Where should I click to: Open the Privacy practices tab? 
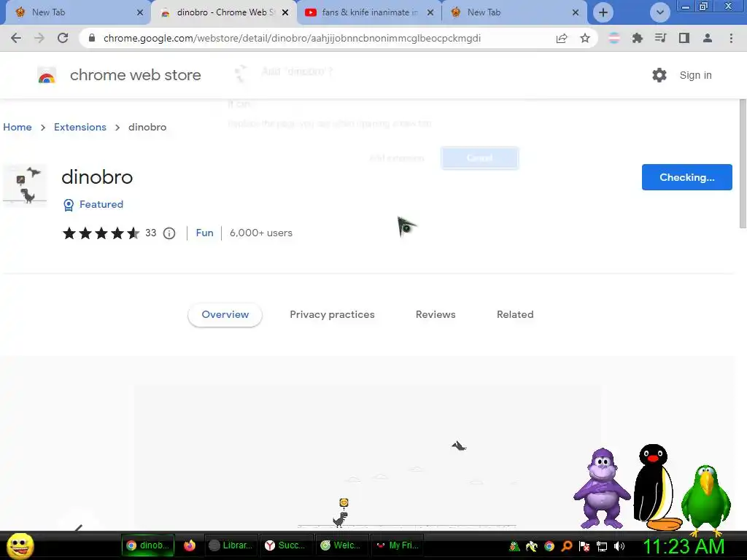[332, 314]
